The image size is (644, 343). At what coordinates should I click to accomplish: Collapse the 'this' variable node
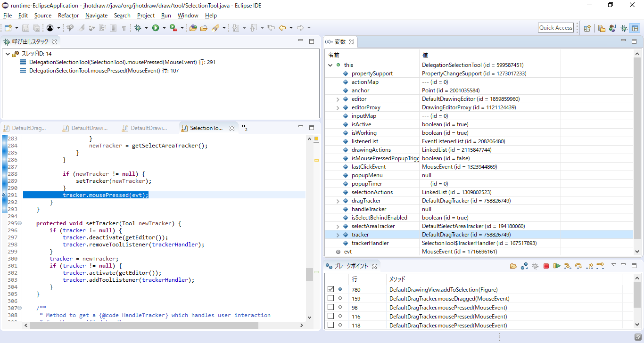[x=330, y=65]
